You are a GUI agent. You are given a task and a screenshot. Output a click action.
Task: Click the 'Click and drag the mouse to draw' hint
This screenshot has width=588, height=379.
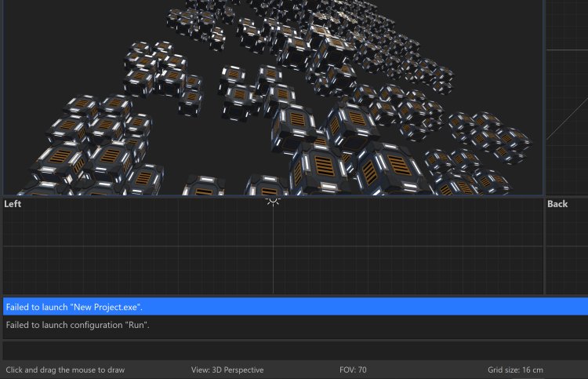[65, 370]
